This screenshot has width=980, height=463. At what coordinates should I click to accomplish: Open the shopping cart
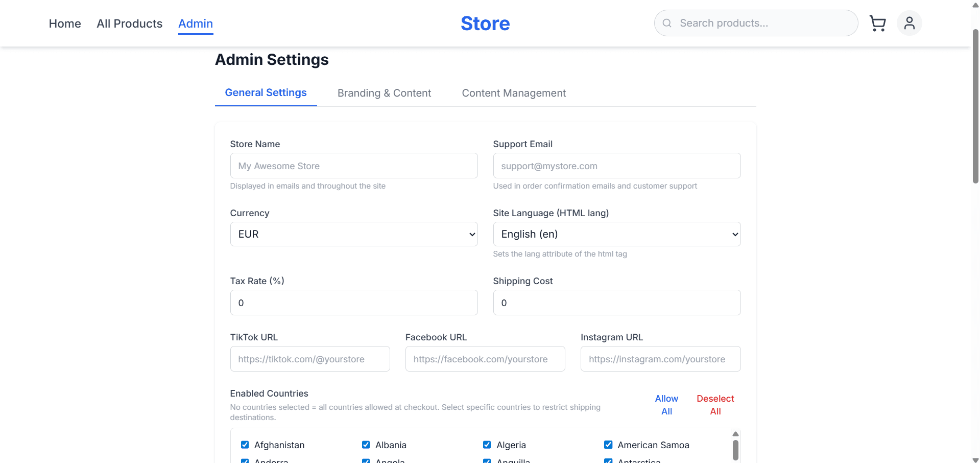tap(878, 23)
